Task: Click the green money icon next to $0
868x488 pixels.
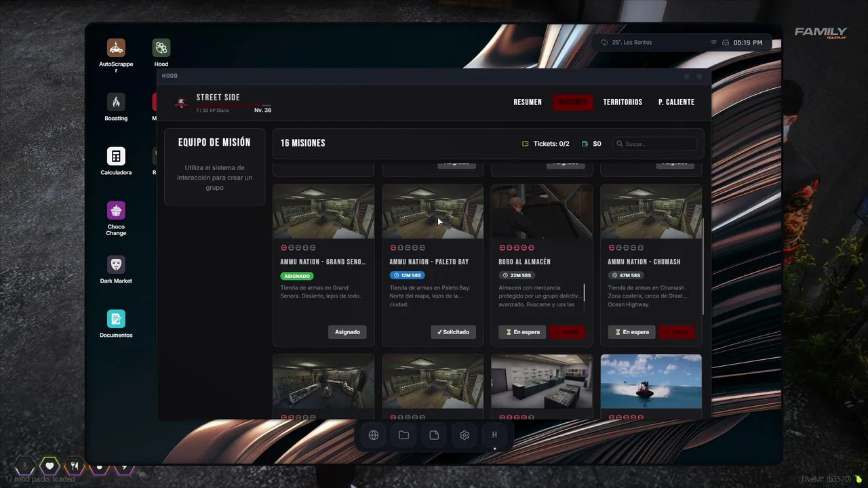Action: point(585,144)
